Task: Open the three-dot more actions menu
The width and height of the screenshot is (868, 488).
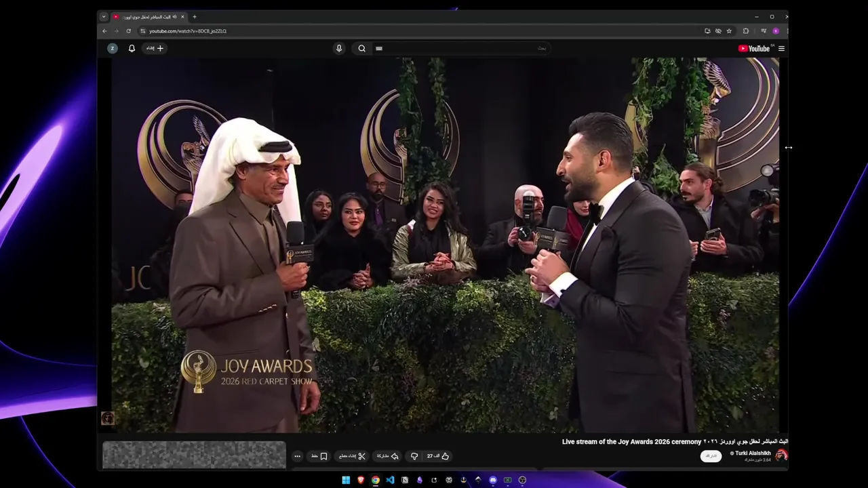Action: pyautogui.click(x=297, y=456)
